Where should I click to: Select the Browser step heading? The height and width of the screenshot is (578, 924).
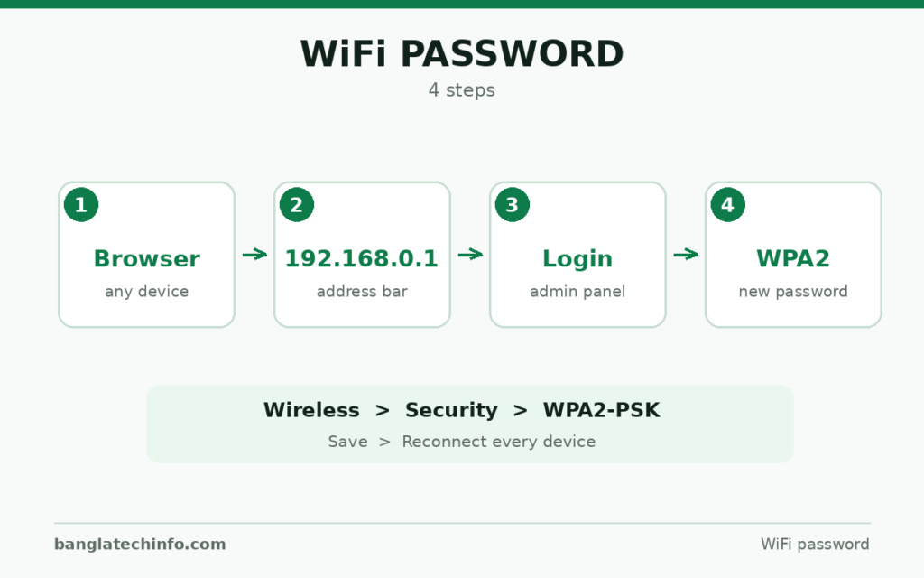coord(147,259)
